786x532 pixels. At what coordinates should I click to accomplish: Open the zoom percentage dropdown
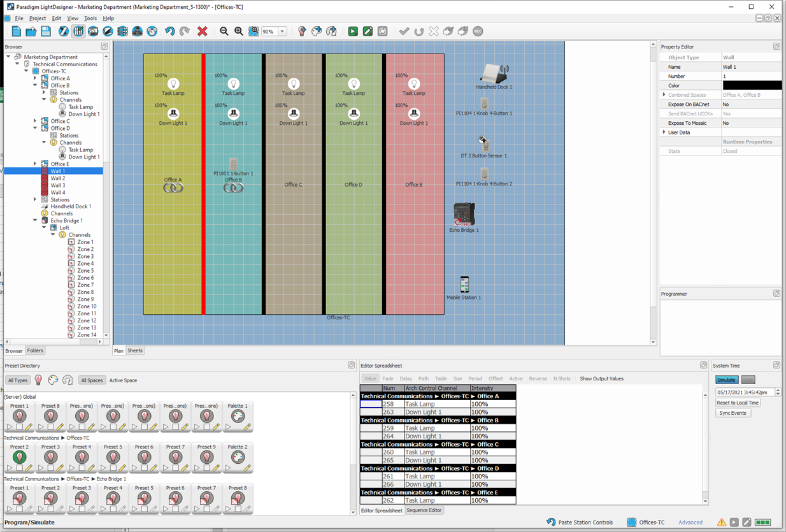click(282, 31)
